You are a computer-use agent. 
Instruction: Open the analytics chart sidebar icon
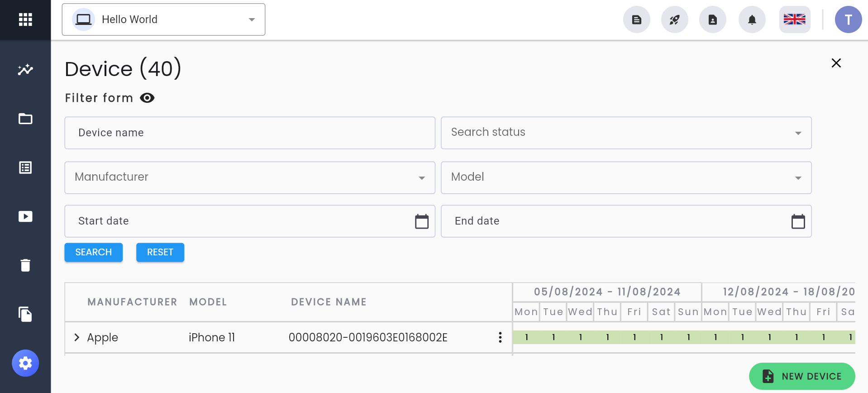coord(25,70)
